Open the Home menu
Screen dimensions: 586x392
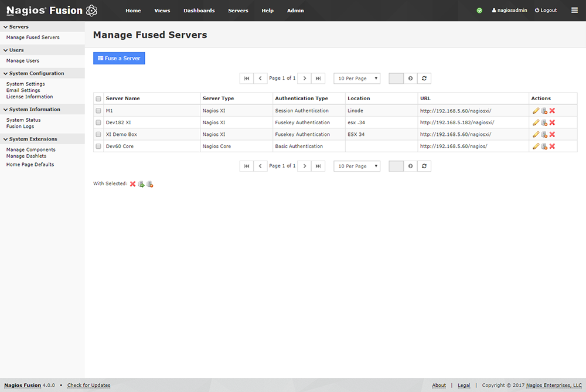tap(133, 11)
